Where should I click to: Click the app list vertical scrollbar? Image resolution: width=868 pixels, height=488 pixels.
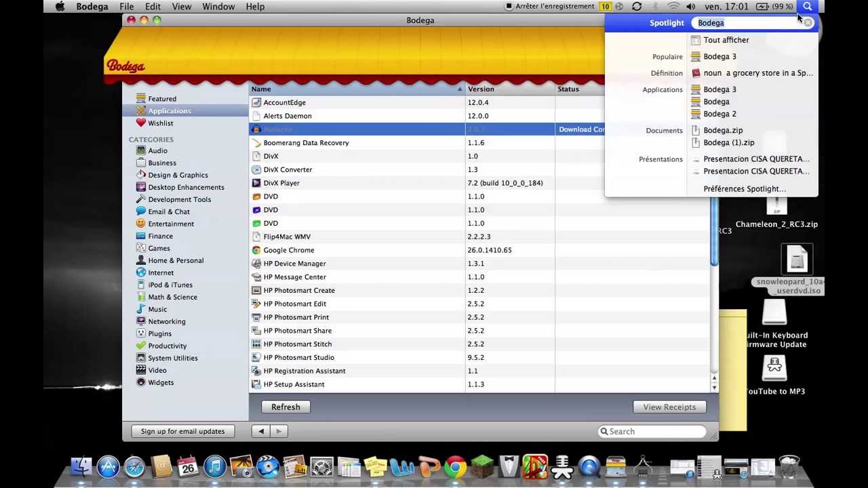coord(714,230)
